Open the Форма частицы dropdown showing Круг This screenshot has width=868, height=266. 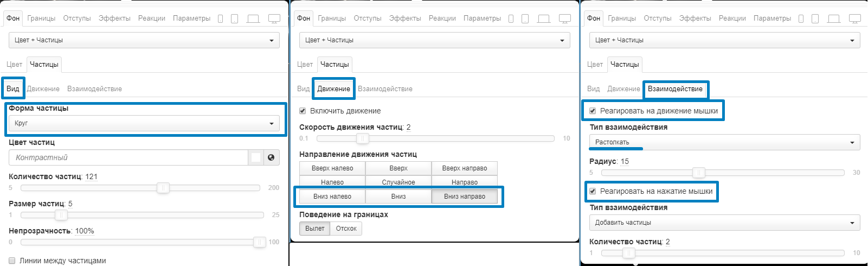(x=144, y=123)
